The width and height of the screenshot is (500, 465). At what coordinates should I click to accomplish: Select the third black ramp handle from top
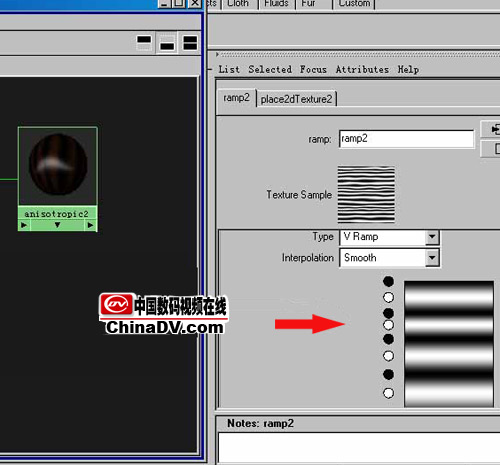tap(388, 339)
